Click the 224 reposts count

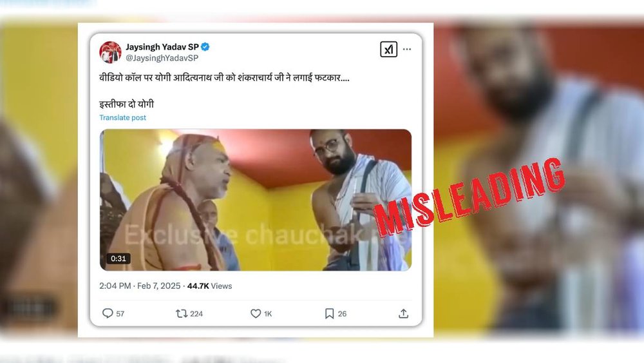[x=196, y=313]
